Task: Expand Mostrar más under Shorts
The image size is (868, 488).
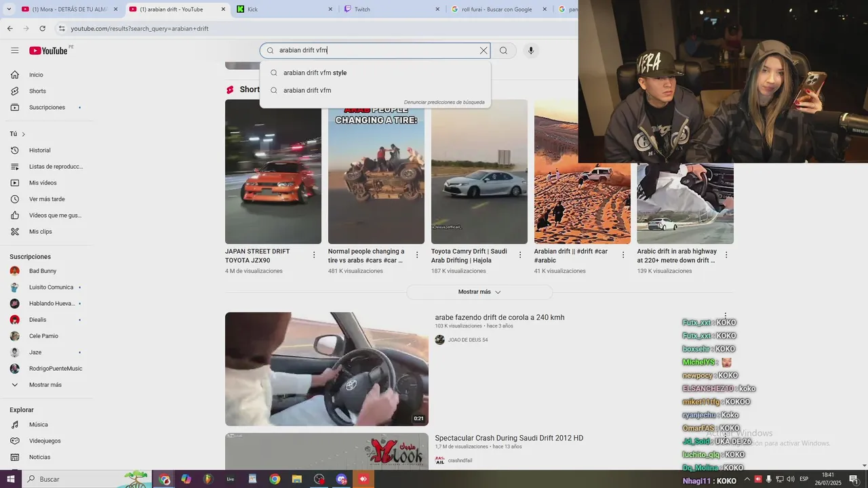Action: [479, 292]
